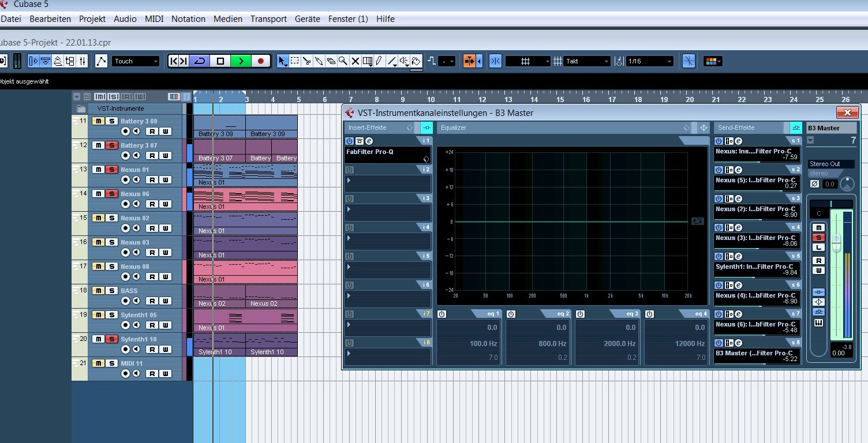Toggle pre-fader button on send s3
The height and width of the screenshot is (443, 868).
click(729, 198)
